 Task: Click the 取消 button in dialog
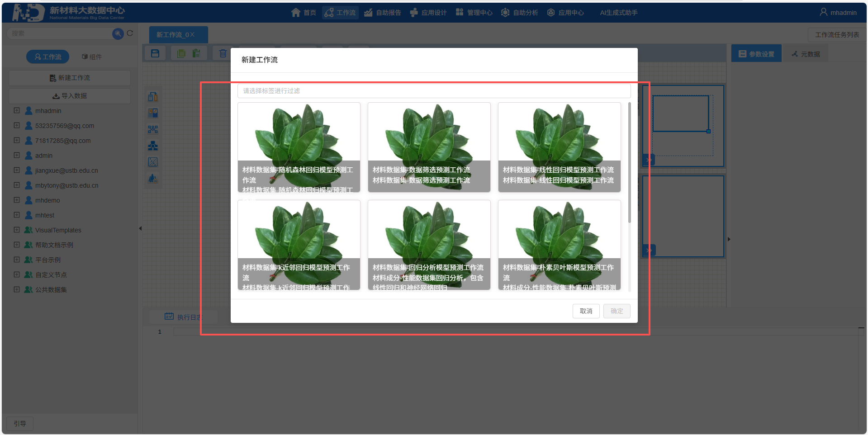pyautogui.click(x=586, y=311)
